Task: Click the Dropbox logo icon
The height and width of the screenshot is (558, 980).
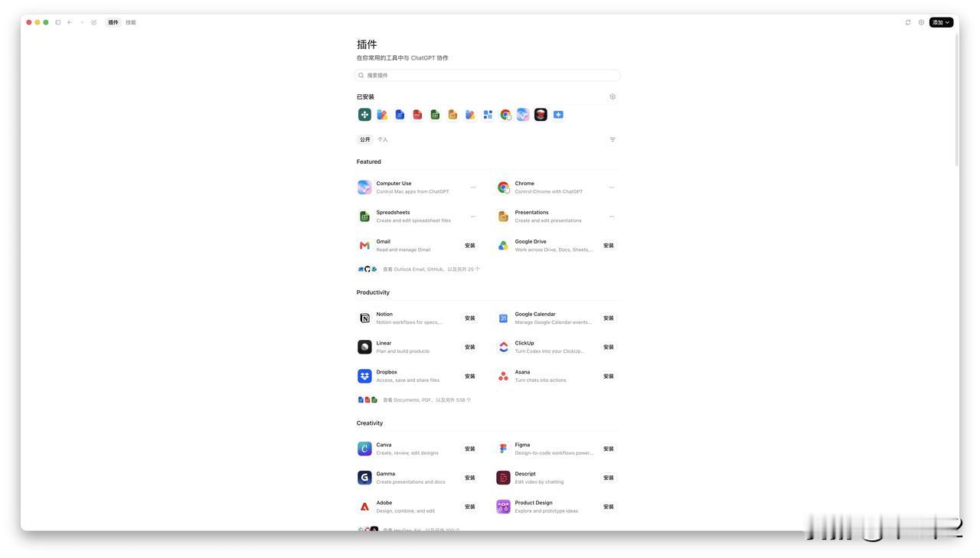Action: pos(364,377)
